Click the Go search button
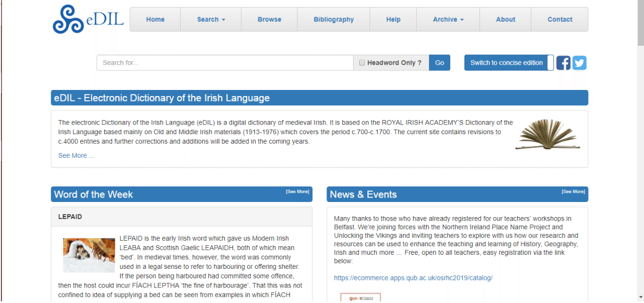The width and height of the screenshot is (644, 303). point(440,63)
